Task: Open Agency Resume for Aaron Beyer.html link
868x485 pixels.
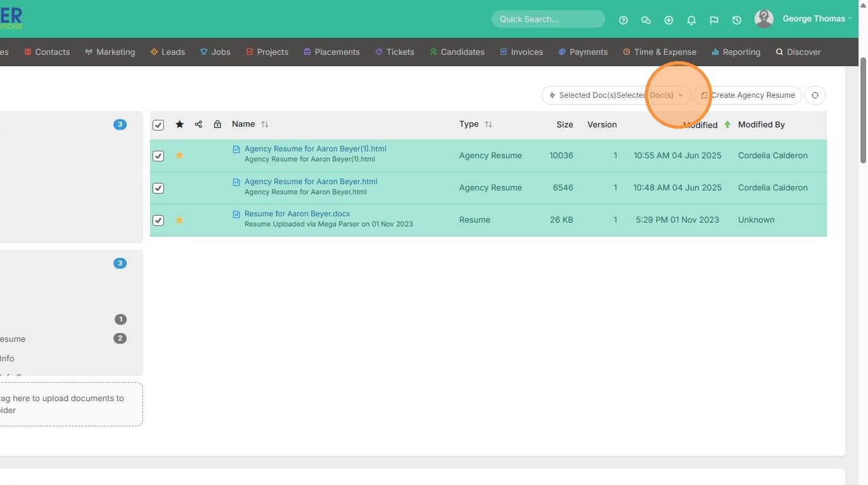Action: (x=311, y=182)
